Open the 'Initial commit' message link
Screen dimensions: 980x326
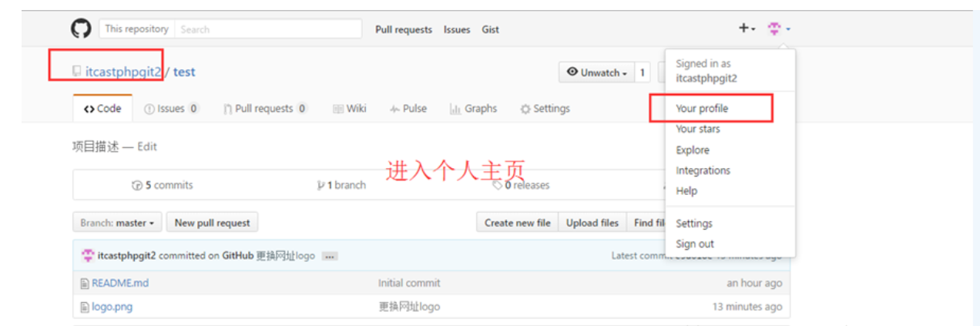point(409,283)
